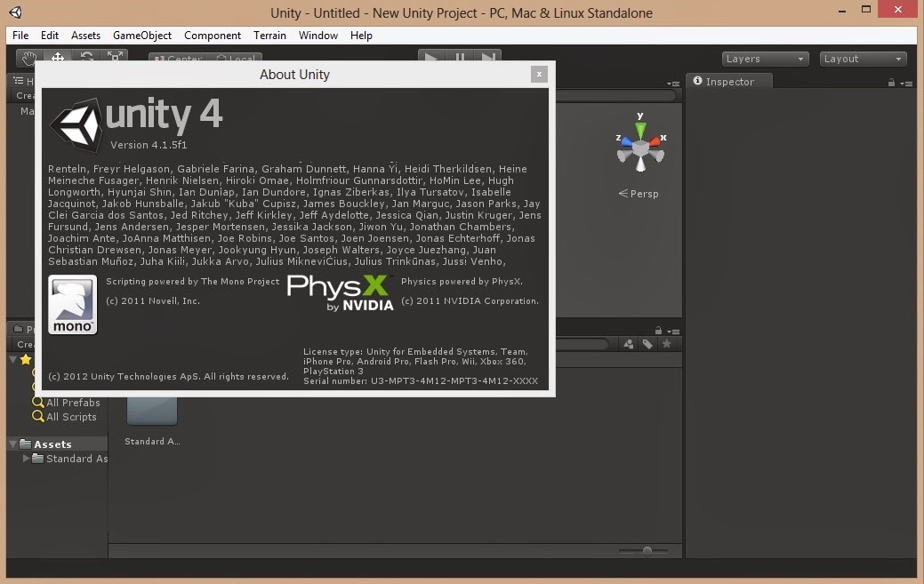Click the Project panel tab folder icon
924x584 pixels.
tap(19, 329)
